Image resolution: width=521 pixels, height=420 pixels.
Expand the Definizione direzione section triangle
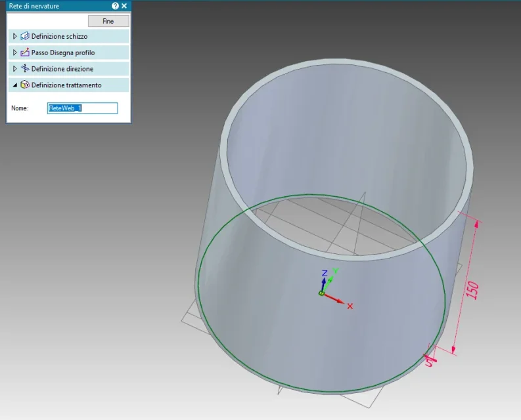(x=15, y=69)
